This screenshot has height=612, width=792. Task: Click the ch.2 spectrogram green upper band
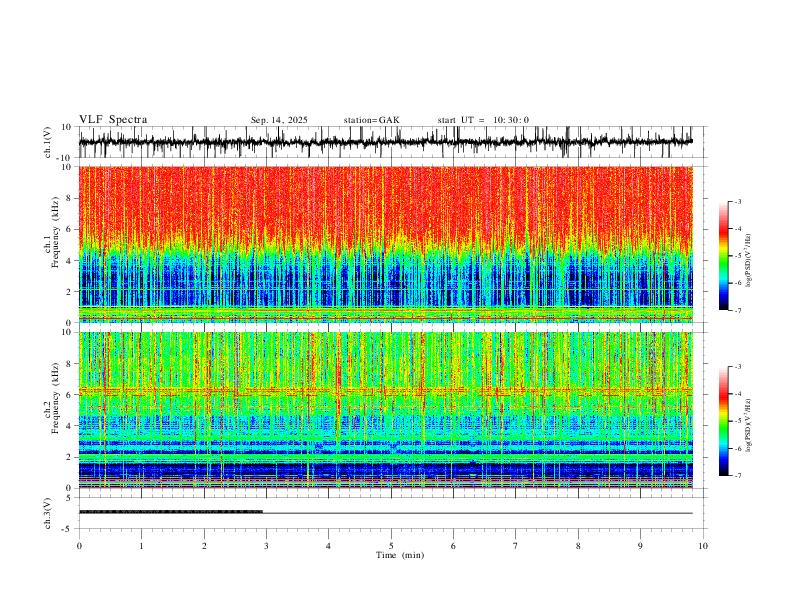pyautogui.click(x=385, y=359)
